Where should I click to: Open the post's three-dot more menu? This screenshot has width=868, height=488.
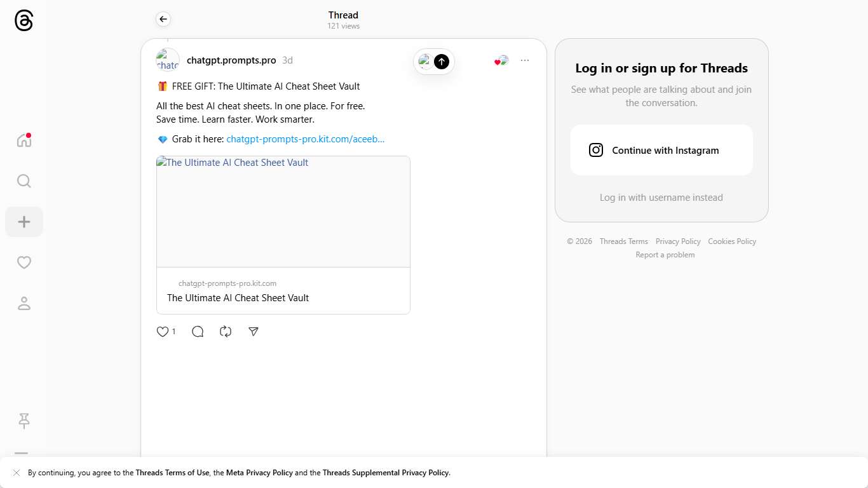pyautogui.click(x=525, y=60)
